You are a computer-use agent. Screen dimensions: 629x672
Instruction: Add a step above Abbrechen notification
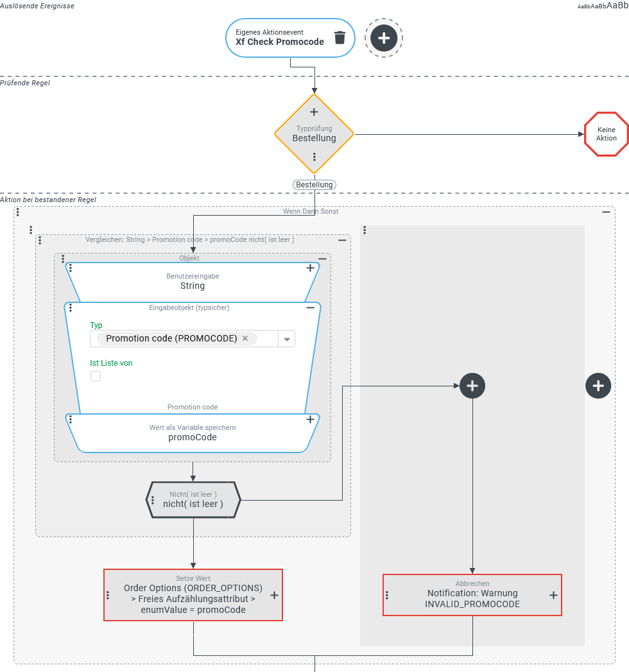coord(472,386)
